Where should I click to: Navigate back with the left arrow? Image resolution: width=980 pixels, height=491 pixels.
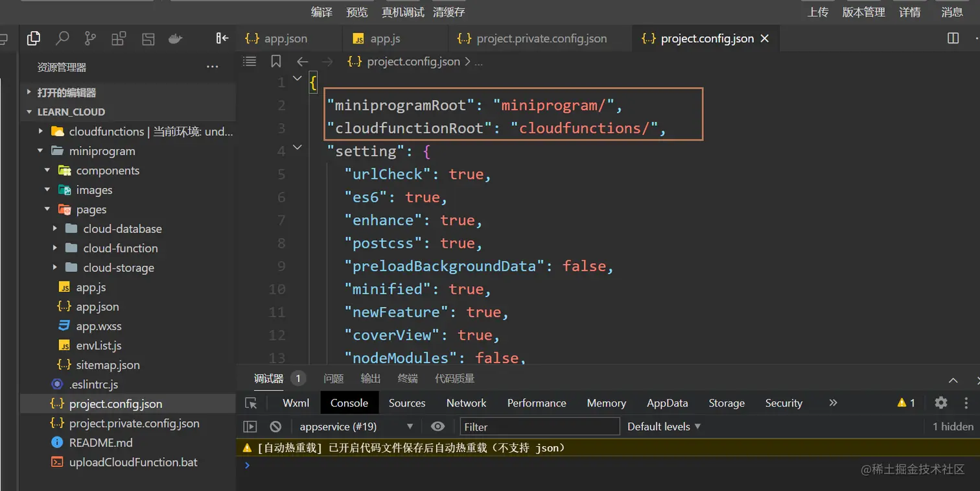coord(302,62)
